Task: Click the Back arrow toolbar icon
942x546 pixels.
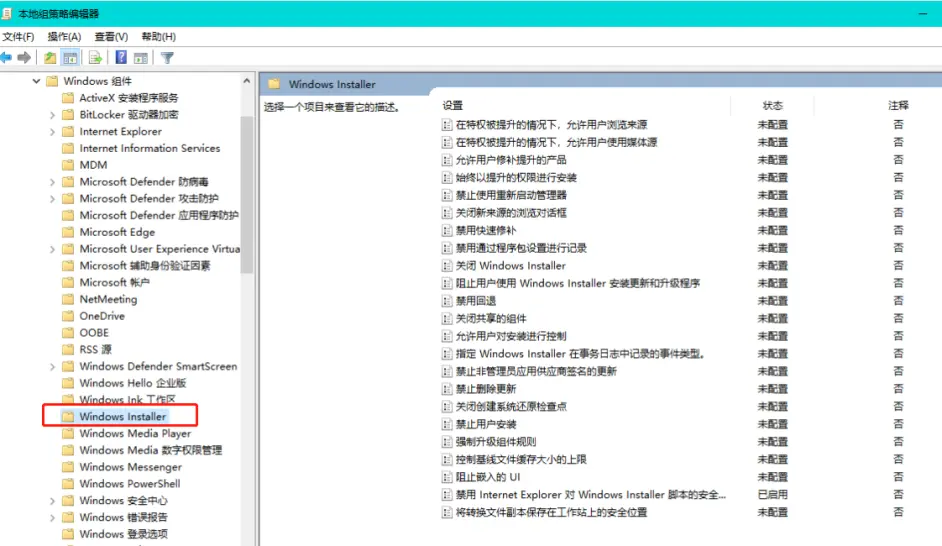Action: [x=6, y=58]
